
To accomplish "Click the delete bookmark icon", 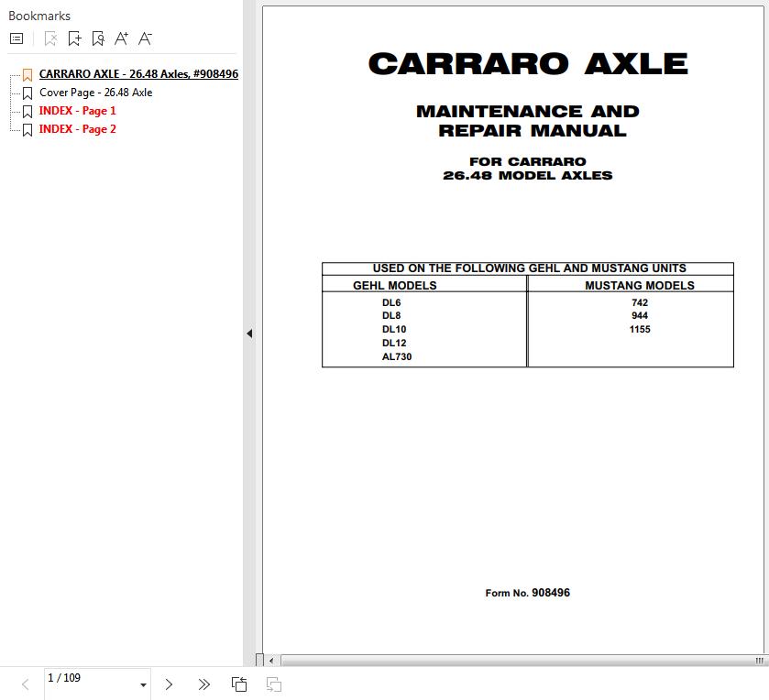I will click(x=50, y=38).
